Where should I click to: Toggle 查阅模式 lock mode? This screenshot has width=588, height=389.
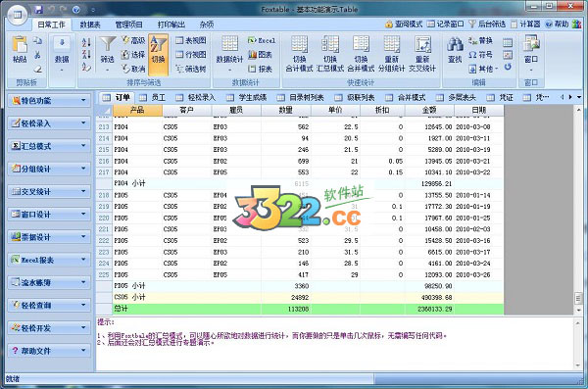tap(404, 24)
